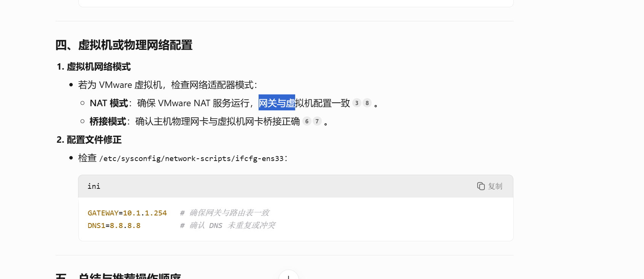
Task: Click the 复制 label on the code block
Action: [x=495, y=186]
